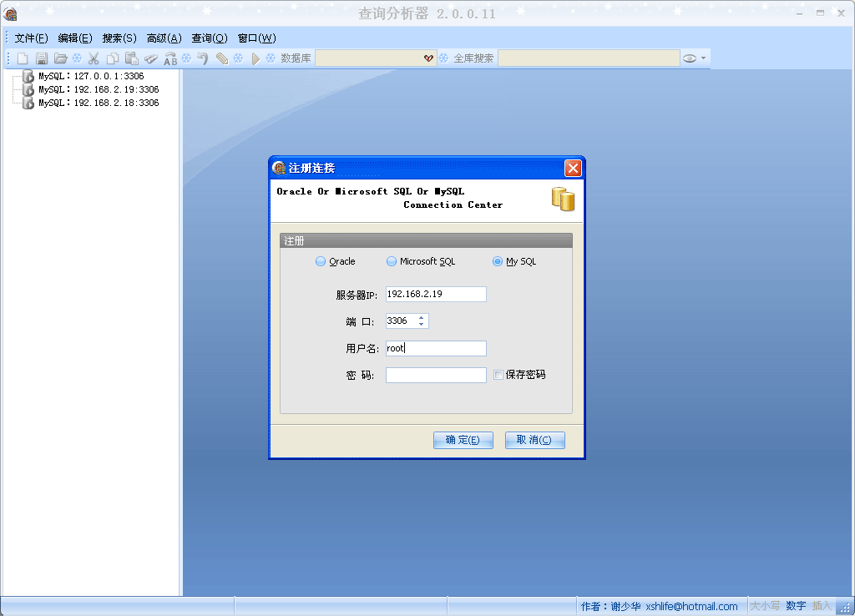
Task: Click the 数字 status bar indicator
Action: [x=796, y=606]
